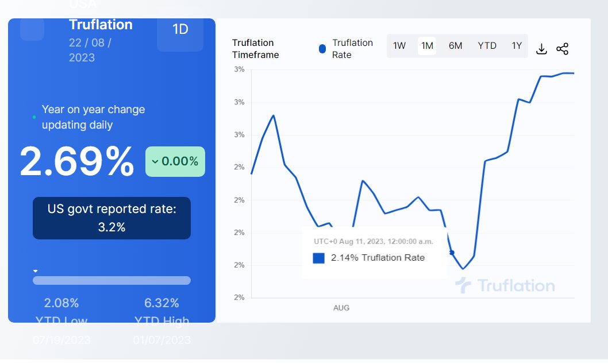Click the US govt reported rate box
Viewport: 608px width, 364px height.
[x=111, y=218]
